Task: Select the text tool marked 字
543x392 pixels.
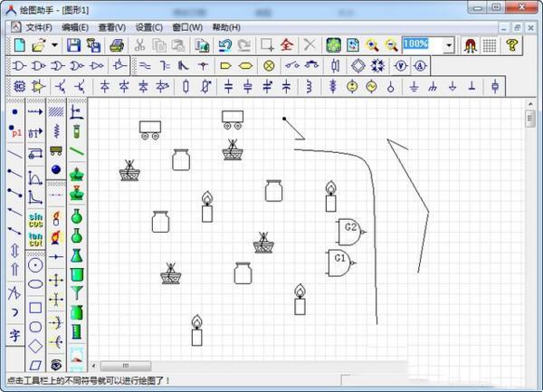Action: [15, 335]
